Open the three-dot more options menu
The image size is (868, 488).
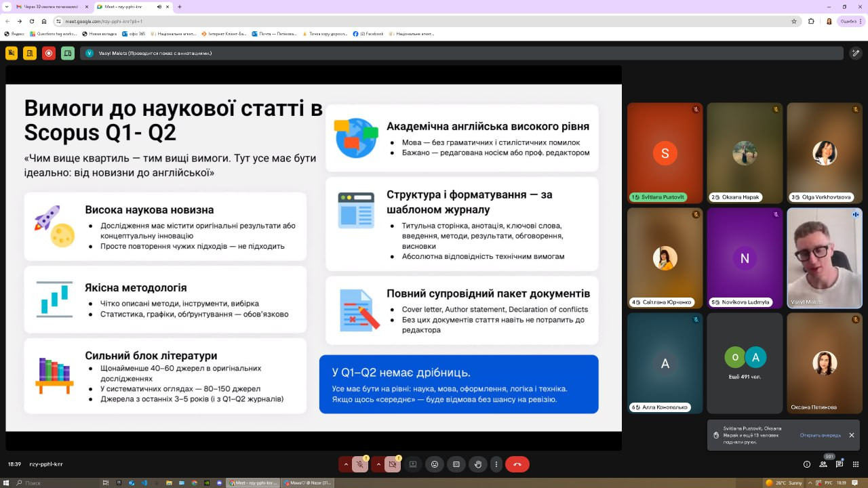point(496,464)
